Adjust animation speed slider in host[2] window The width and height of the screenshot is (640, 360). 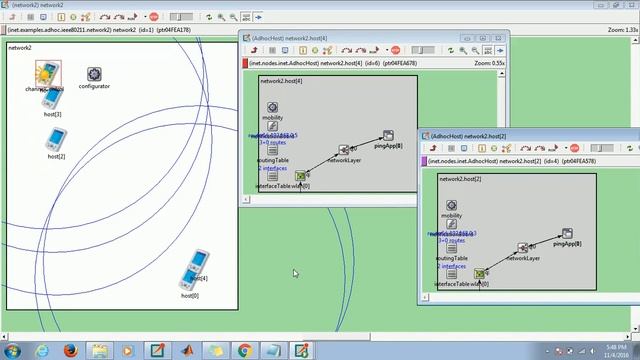pyautogui.click(x=602, y=148)
